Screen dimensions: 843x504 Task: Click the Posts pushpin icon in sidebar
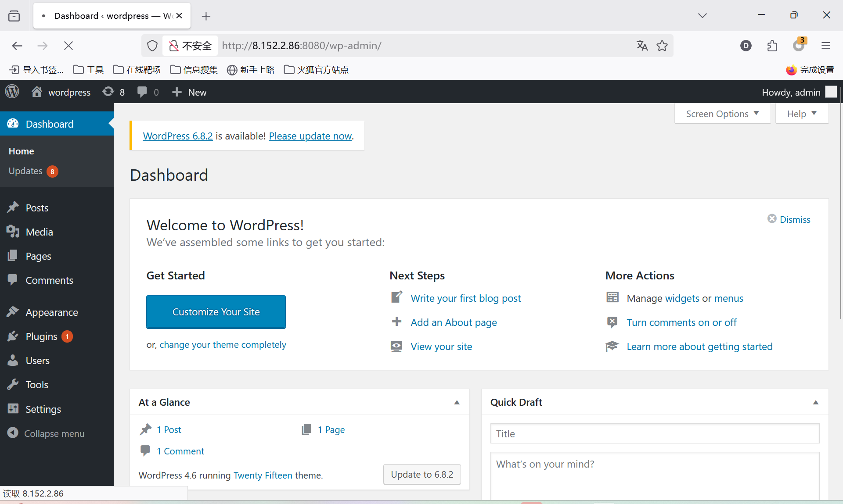tap(13, 207)
